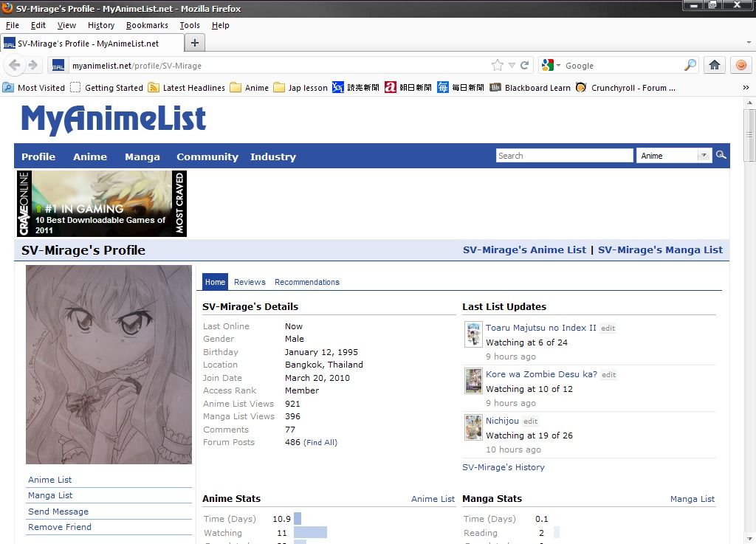The image size is (756, 544).
Task: Click the Remove Friend link
Action: point(60,527)
